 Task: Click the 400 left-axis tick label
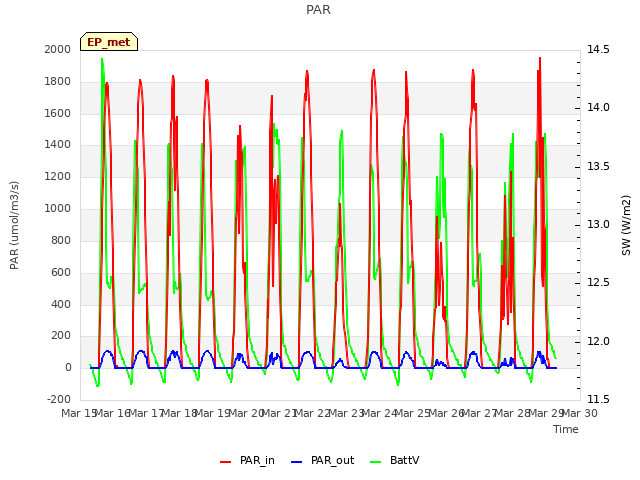click(61, 304)
